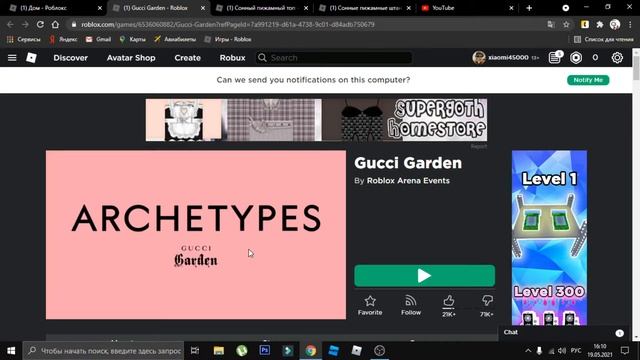Open the Roblox hamburger navigation menu
The height and width of the screenshot is (360, 640).
pos(12,58)
